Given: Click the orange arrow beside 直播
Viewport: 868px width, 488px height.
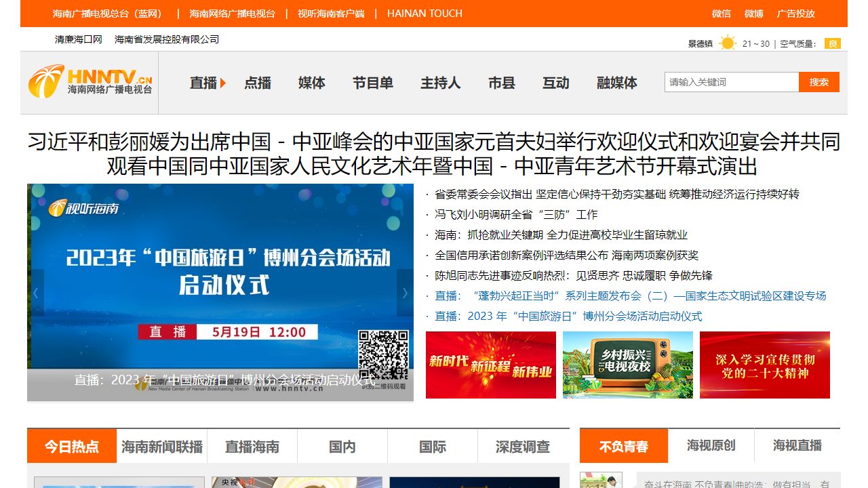Looking at the screenshot, I should pyautogui.click(x=223, y=83).
